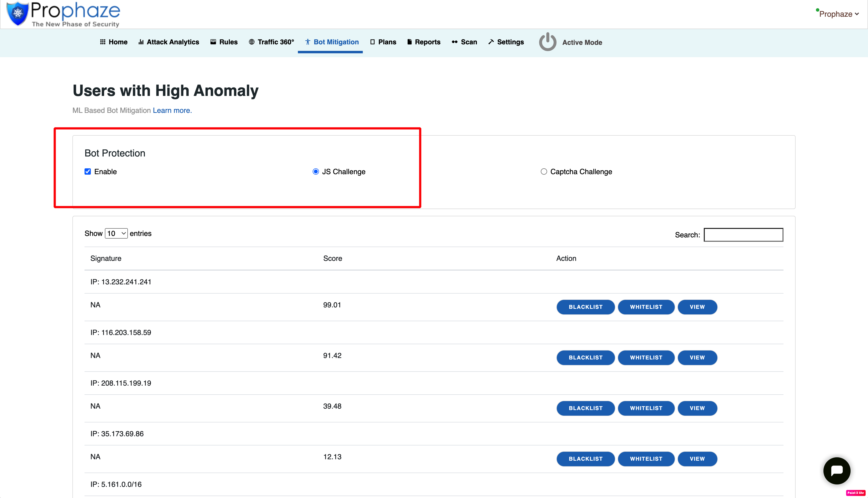868x498 pixels.
Task: Whitelist the entry with score 91.42
Action: [x=646, y=358]
